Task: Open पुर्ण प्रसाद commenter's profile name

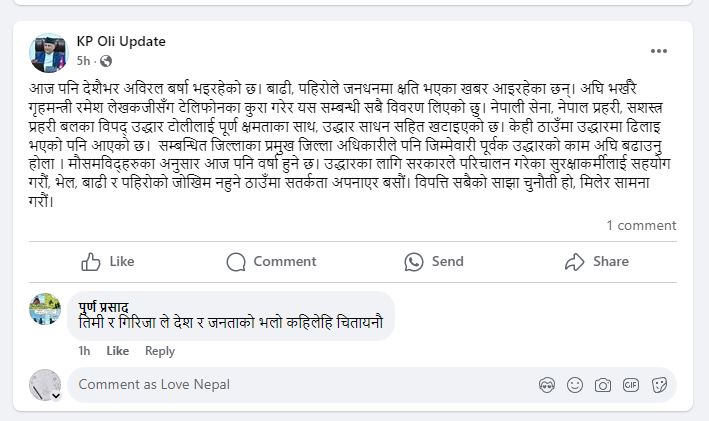Action: point(104,306)
